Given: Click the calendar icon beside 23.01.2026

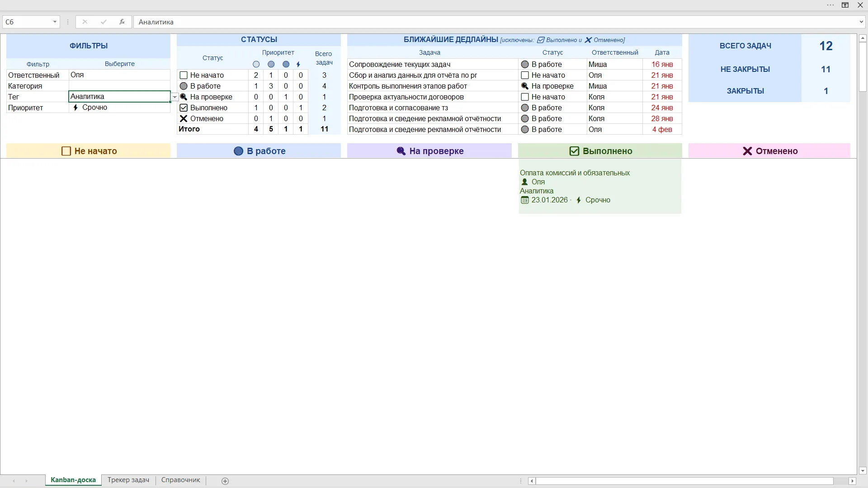Looking at the screenshot, I should pos(524,200).
